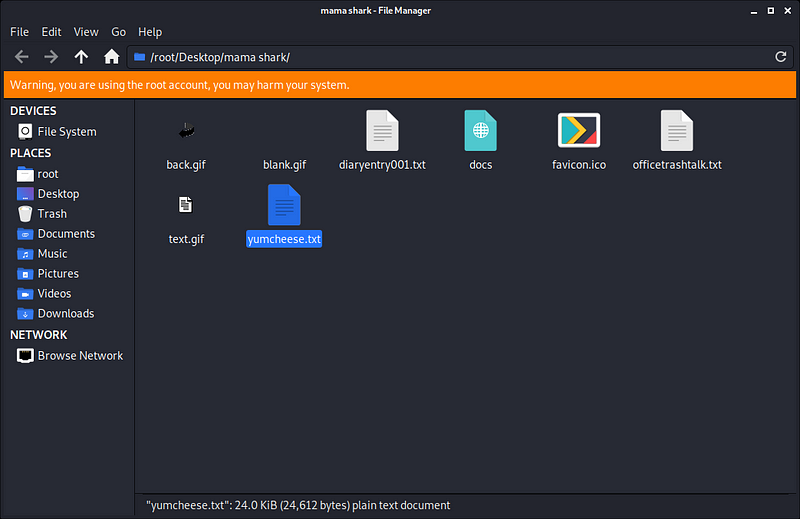
Task: Open the Edit menu
Action: (52, 32)
